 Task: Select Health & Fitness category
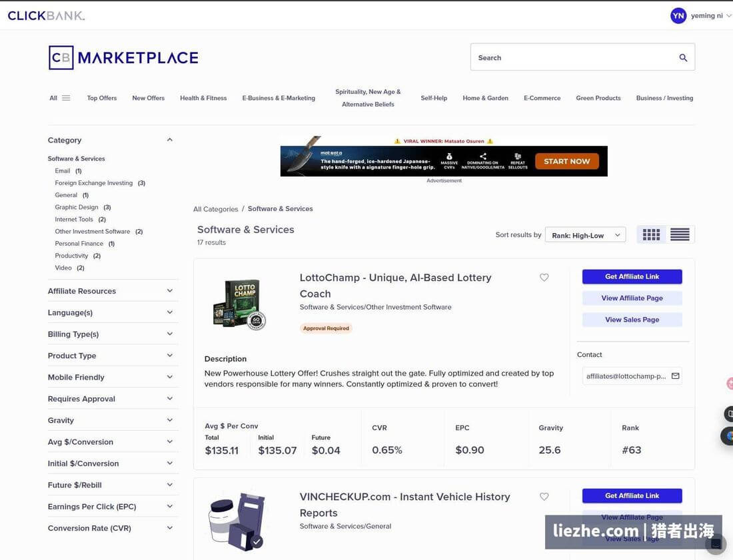[x=203, y=98]
